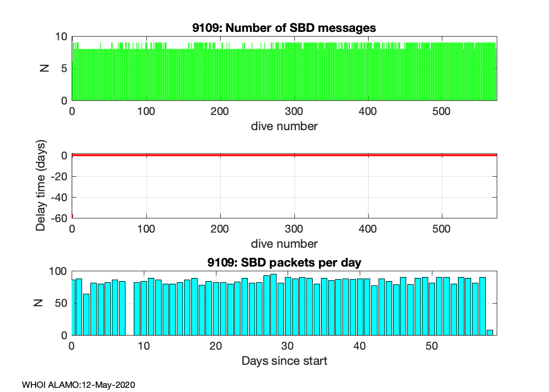Click the "N" y-axis label of top plot
The height and width of the screenshot is (392, 549).
click(x=44, y=68)
